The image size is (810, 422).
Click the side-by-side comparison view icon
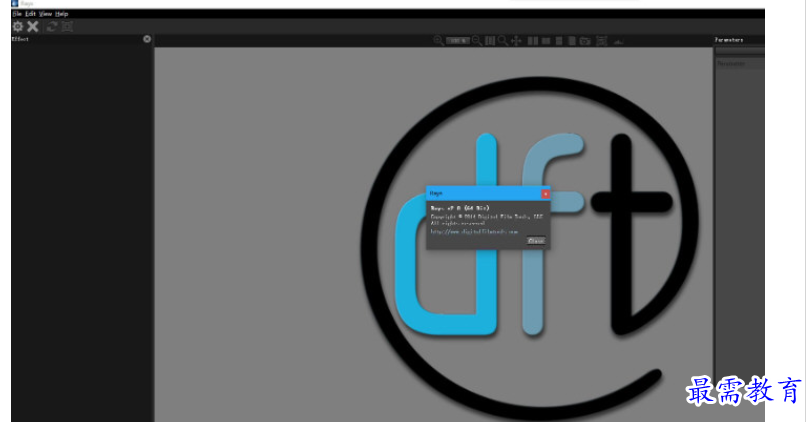[x=533, y=40]
